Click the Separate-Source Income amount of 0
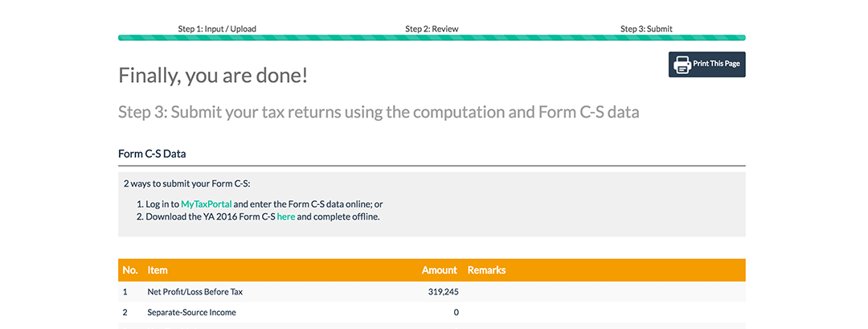Viewport: 868px width, 329px height. (x=456, y=312)
